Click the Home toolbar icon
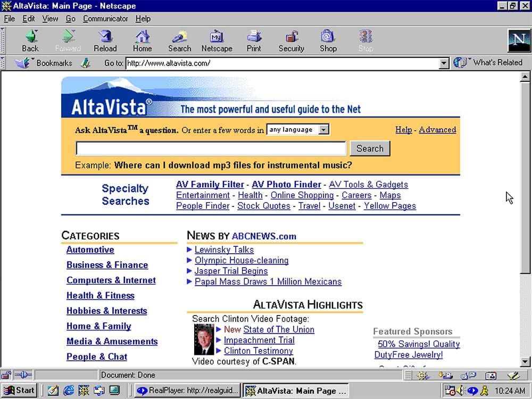Viewport: 532px width, 399px height. 142,40
